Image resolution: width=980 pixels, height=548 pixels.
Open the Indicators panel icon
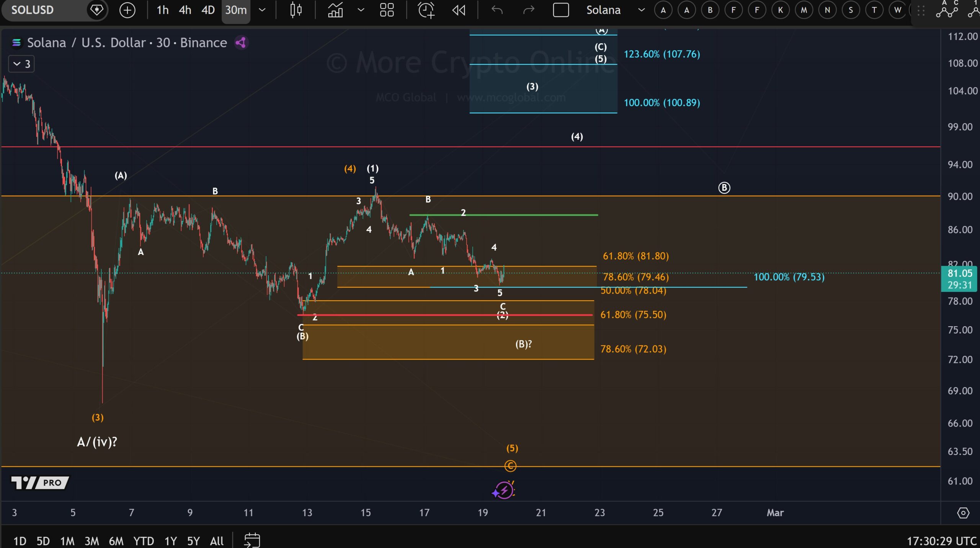point(335,10)
